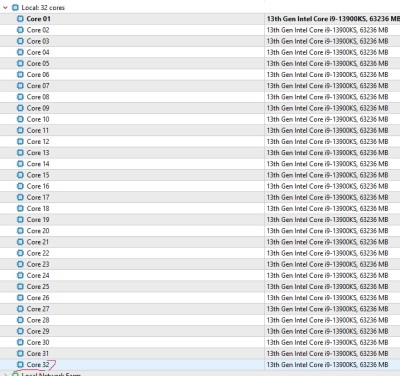This screenshot has width=400, height=376.
Task: Select the Local: 32 cores label
Action: click(43, 7)
